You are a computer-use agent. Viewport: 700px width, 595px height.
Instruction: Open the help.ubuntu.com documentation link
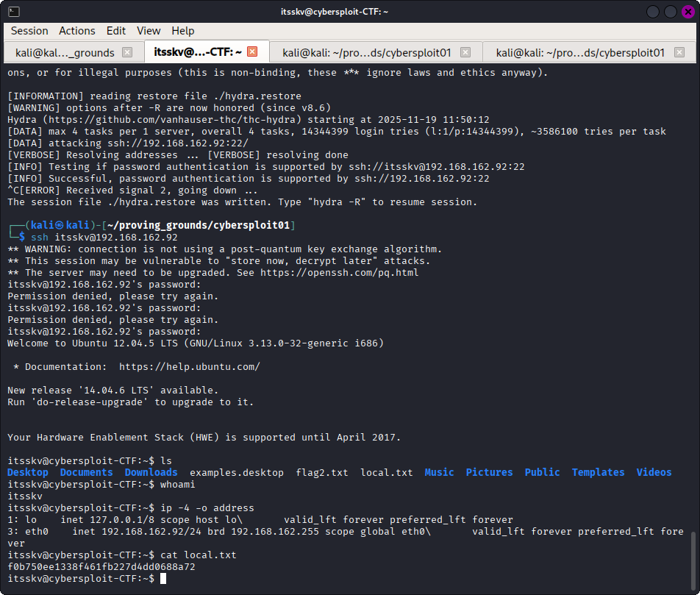(189, 366)
